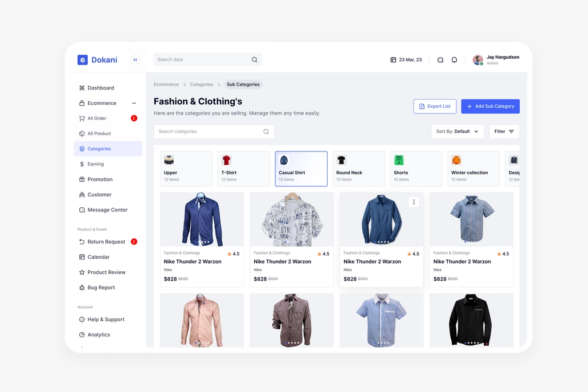Open the brown checked shirt image
Image resolution: width=588 pixels, height=392 pixels.
pyautogui.click(x=292, y=320)
